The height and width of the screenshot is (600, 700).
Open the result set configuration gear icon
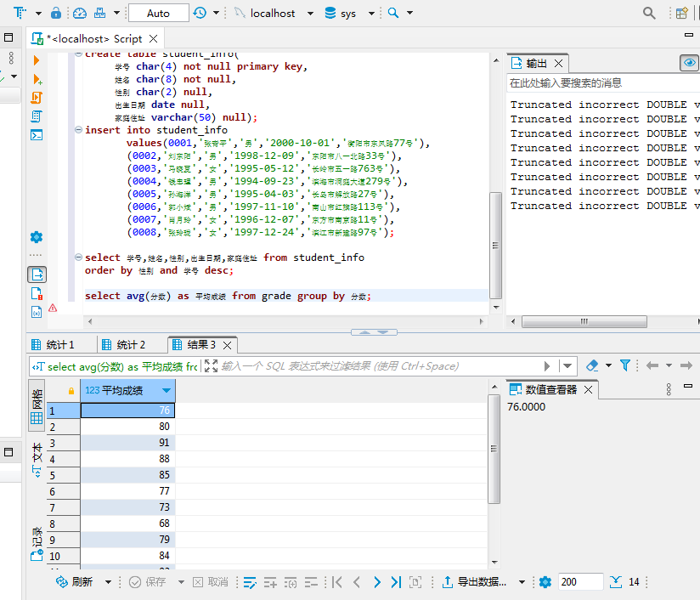[x=545, y=582]
